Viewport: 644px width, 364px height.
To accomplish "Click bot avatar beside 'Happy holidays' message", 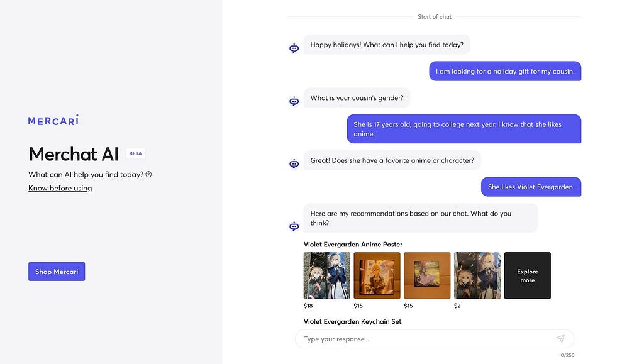I will 294,48.
